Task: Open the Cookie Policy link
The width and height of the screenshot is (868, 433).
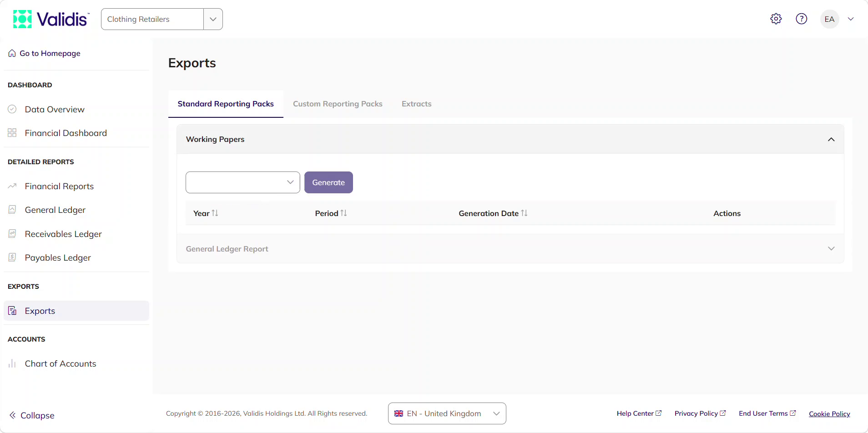Action: [829, 414]
